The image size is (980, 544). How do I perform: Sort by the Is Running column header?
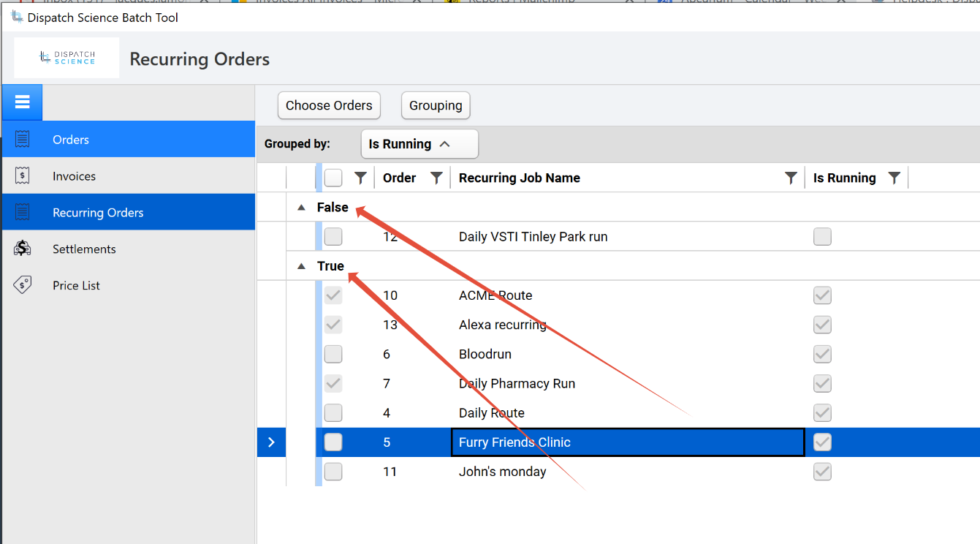coord(844,178)
